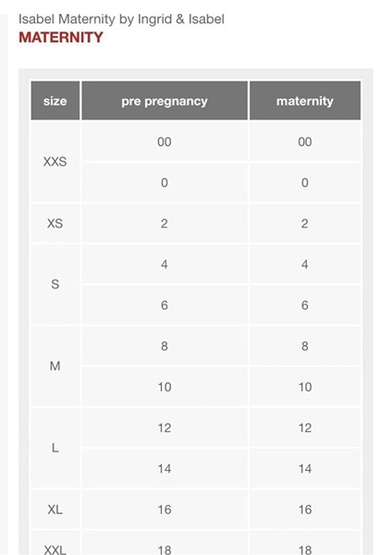Screen dimensions: 392x555
Task: Click maternity cell showing 12
Action: pos(305,427)
